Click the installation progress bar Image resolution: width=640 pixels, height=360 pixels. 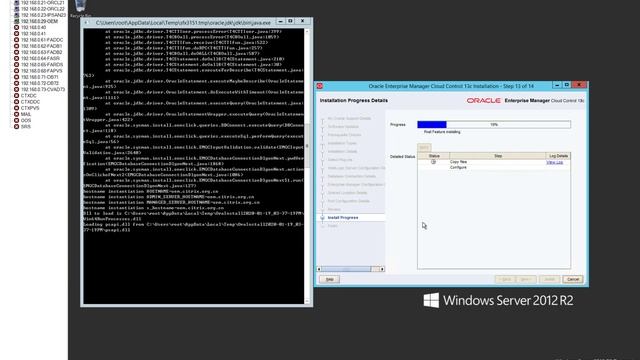pos(494,124)
